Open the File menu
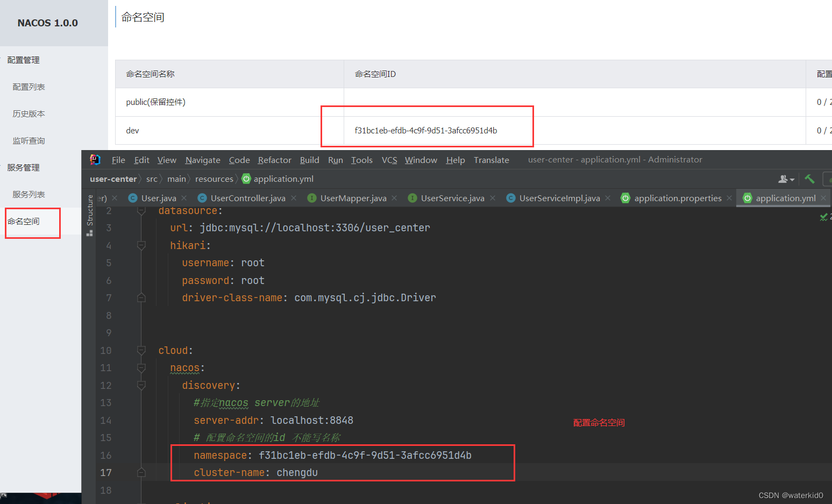The height and width of the screenshot is (504, 832). 118,160
